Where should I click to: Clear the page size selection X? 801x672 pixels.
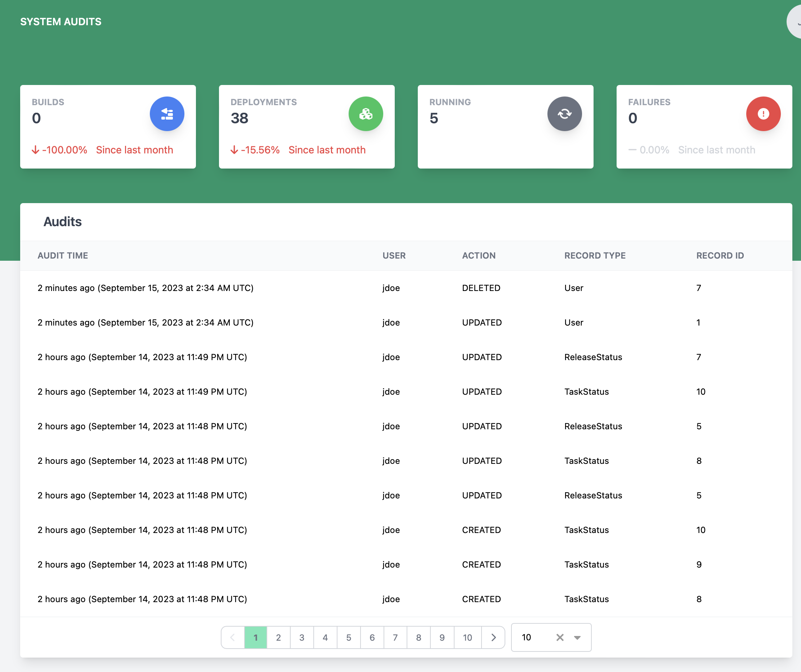tap(560, 637)
